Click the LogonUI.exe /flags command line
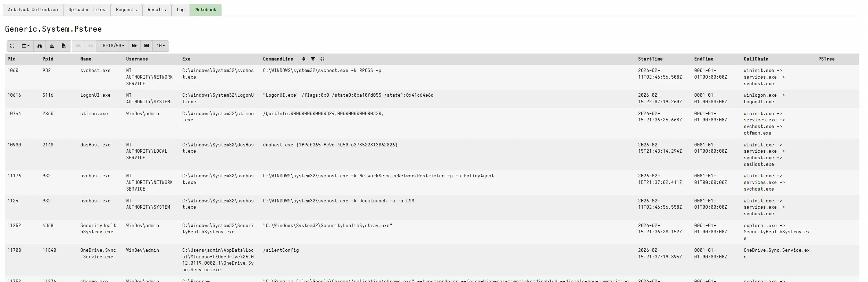868x282 pixels. coord(348,95)
